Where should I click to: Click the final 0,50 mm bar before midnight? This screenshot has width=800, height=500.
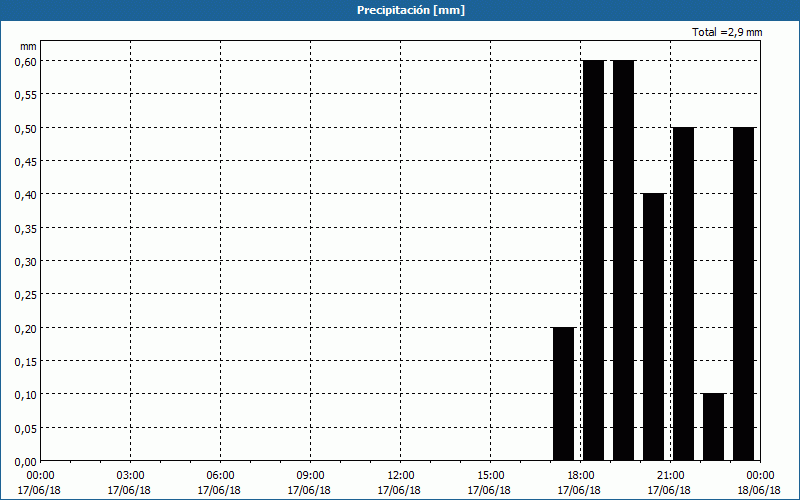743,294
